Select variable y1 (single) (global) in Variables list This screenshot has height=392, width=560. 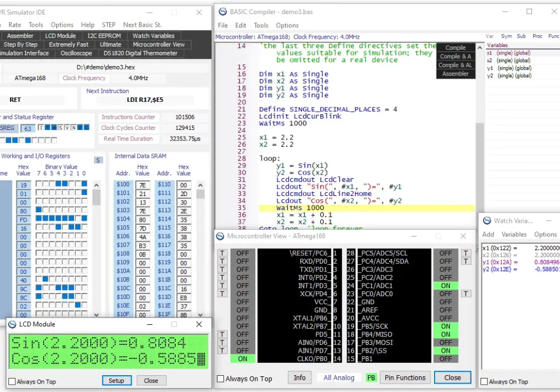(x=509, y=68)
